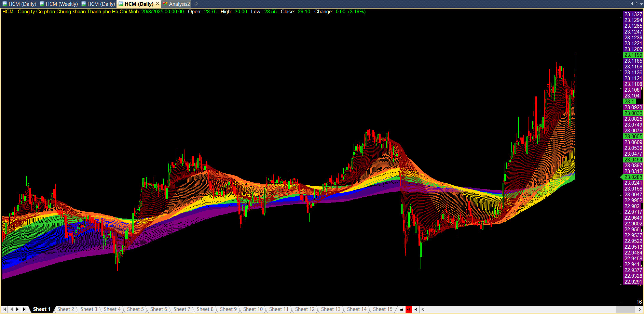Image resolution: width=644 pixels, height=314 pixels.
Task: Jump to the first chart sheet
Action: tap(4, 309)
